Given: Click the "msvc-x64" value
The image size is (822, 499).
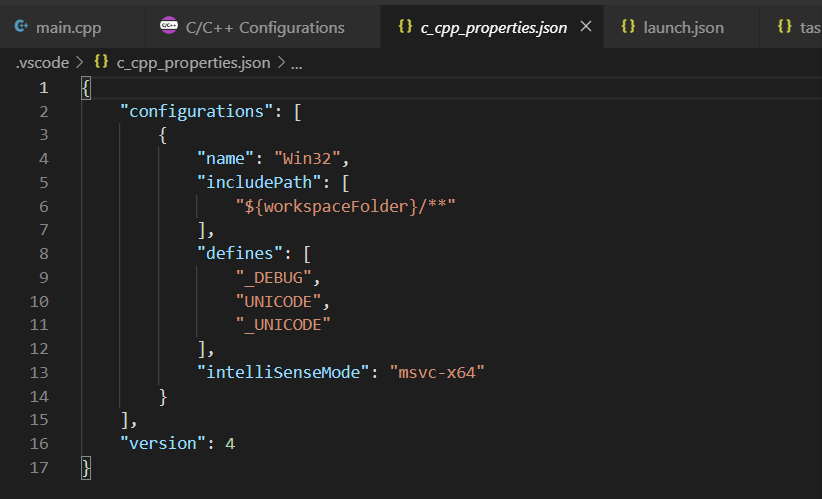Looking at the screenshot, I should pos(437,373).
